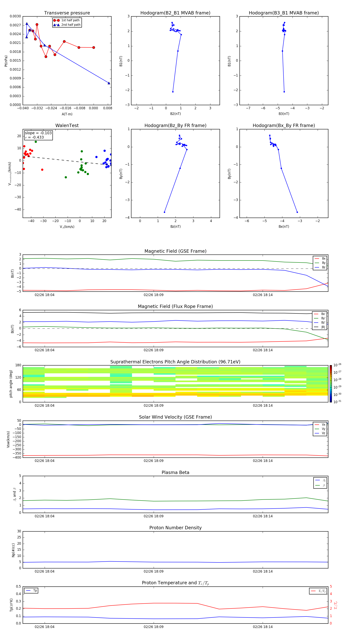Viewport: 351px width, 644px height.
Task: Click the "Magnetic Field (Flux Rope Frame)" title
Action: (175, 307)
